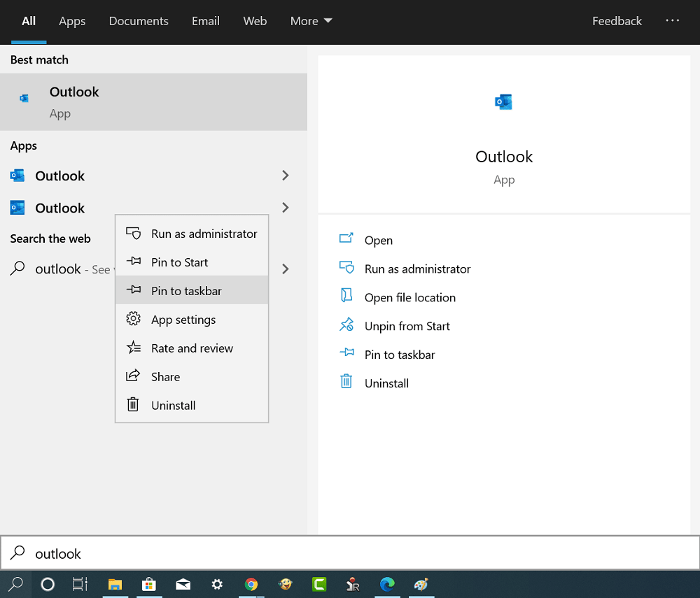The image size is (700, 598).
Task: Switch to the Apps search tab
Action: point(72,21)
